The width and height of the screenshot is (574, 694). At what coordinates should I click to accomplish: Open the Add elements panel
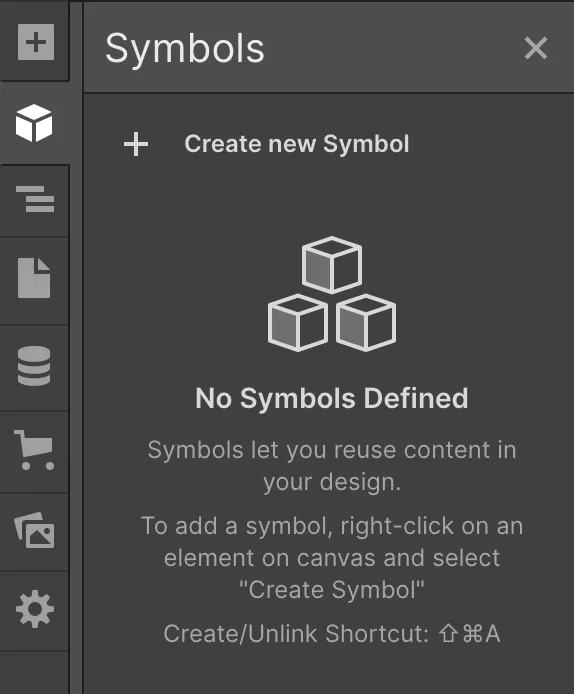[36, 42]
